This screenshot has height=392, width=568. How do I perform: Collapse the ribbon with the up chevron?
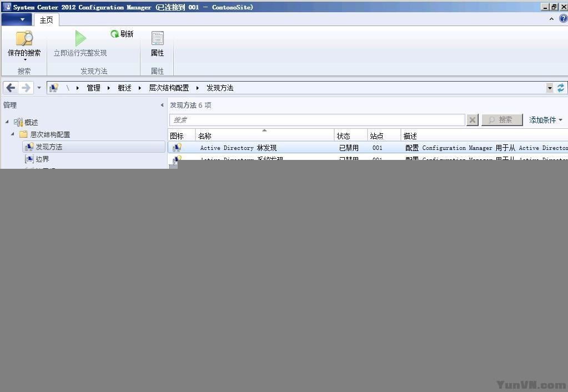coord(551,19)
